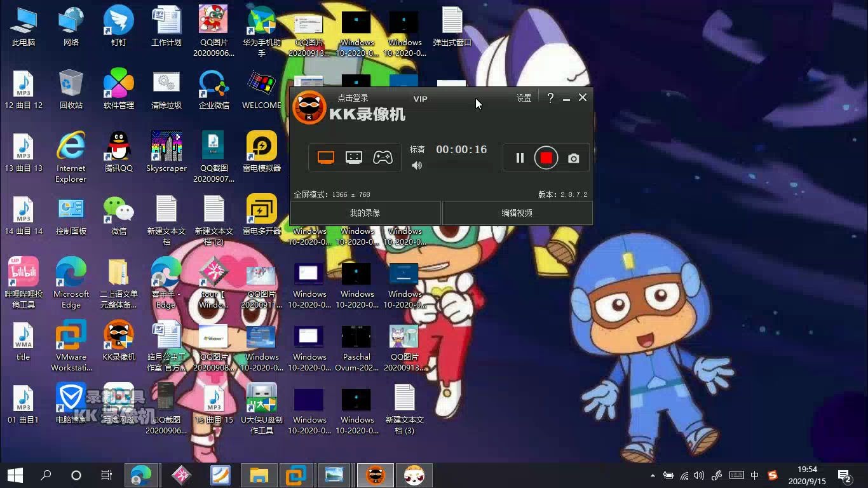Open taskbar search magnifier
Image resolution: width=868 pixels, height=488 pixels.
point(46,475)
